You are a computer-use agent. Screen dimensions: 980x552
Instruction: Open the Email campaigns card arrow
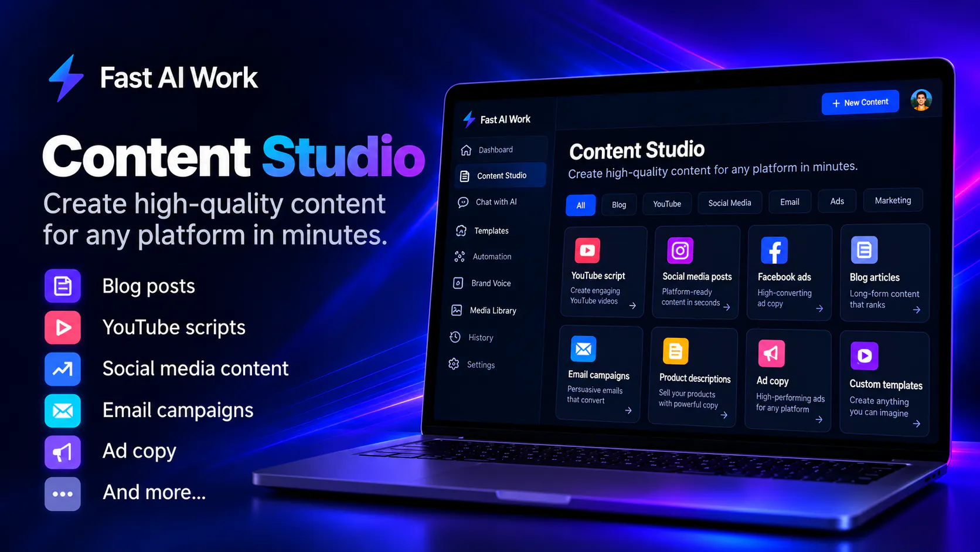(x=628, y=411)
